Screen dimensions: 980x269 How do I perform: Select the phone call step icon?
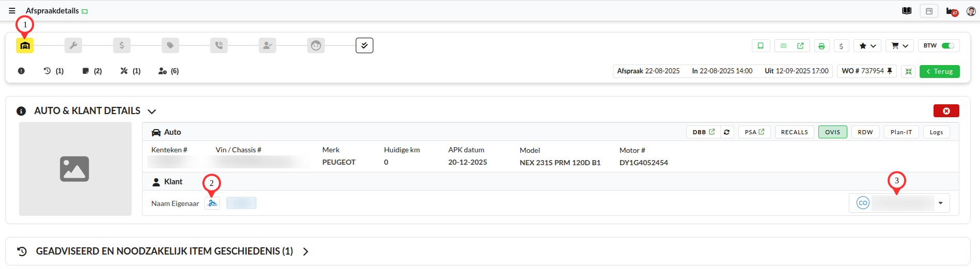219,45
